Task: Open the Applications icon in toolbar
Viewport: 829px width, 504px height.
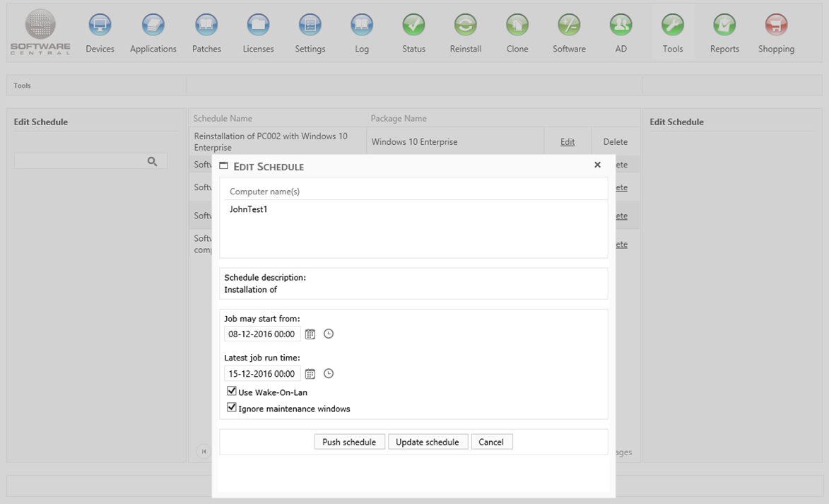Action: [153, 25]
